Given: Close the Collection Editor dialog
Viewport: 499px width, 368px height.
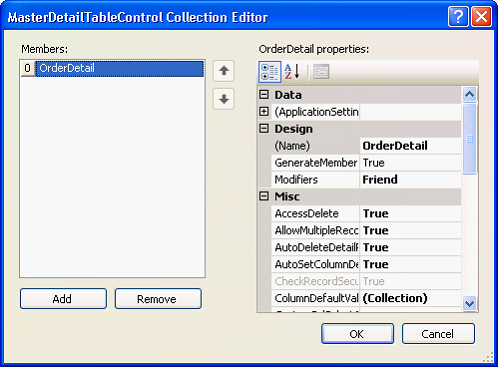Looking at the screenshot, I should (x=481, y=16).
